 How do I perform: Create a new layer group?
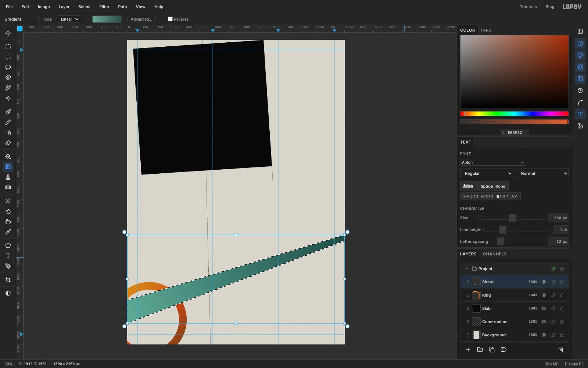480,350
